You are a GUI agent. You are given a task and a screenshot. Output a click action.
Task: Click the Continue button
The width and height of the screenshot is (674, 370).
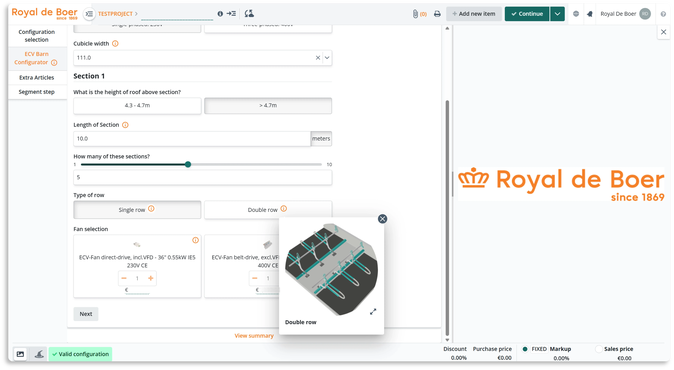(x=527, y=14)
